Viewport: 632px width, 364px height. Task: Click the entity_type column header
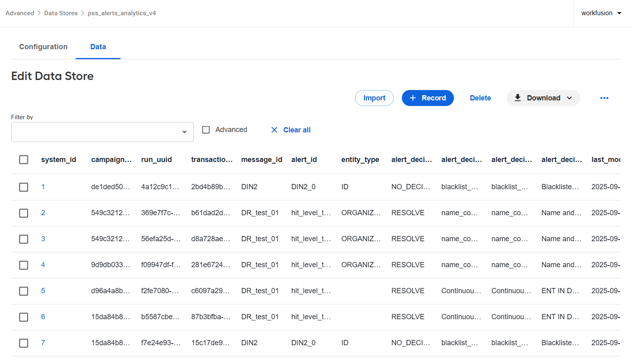point(360,160)
